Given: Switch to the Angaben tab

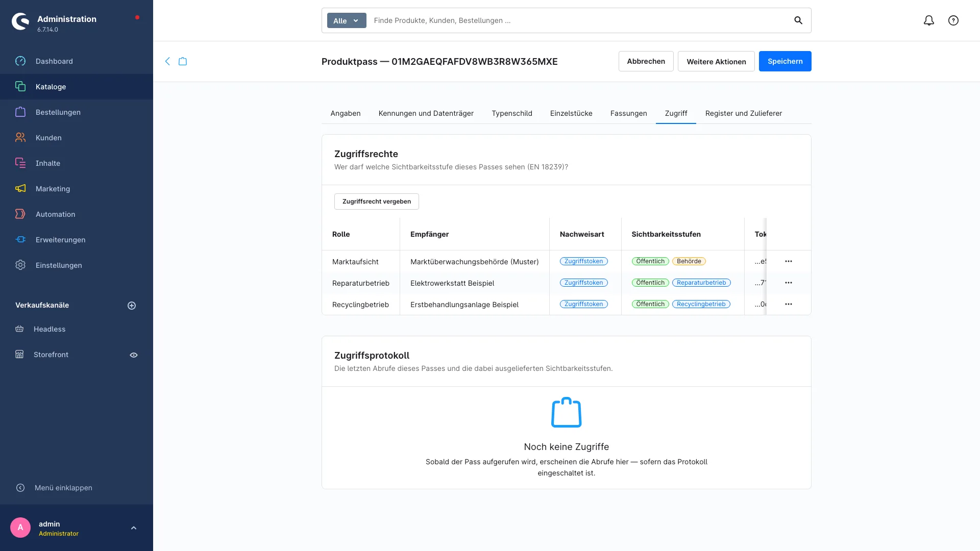Looking at the screenshot, I should pos(346,113).
